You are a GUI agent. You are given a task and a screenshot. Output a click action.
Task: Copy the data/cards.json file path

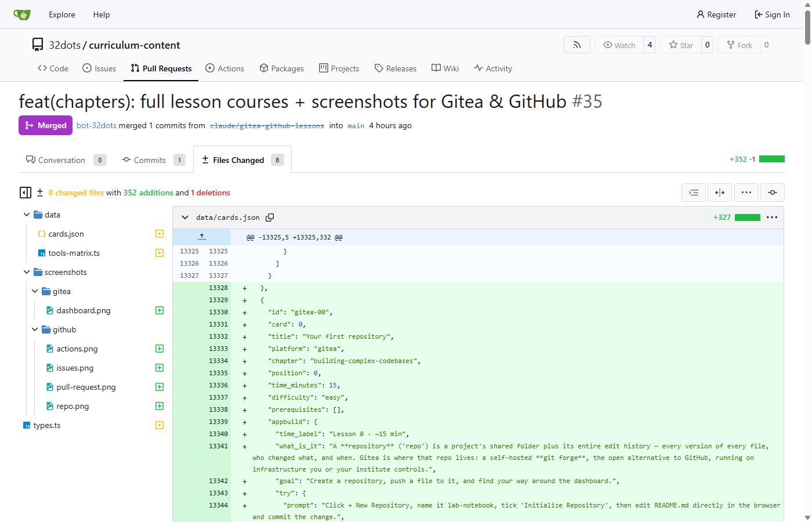point(270,217)
